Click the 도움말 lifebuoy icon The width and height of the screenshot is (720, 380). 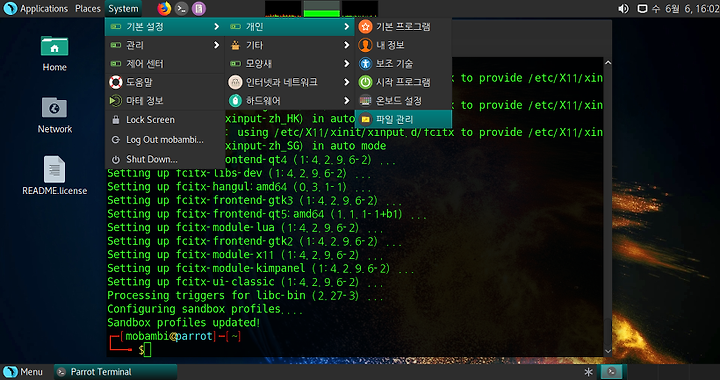[x=116, y=82]
